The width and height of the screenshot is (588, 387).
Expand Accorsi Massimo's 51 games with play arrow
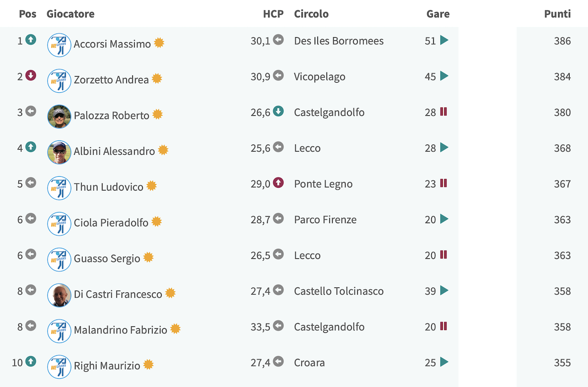point(444,40)
